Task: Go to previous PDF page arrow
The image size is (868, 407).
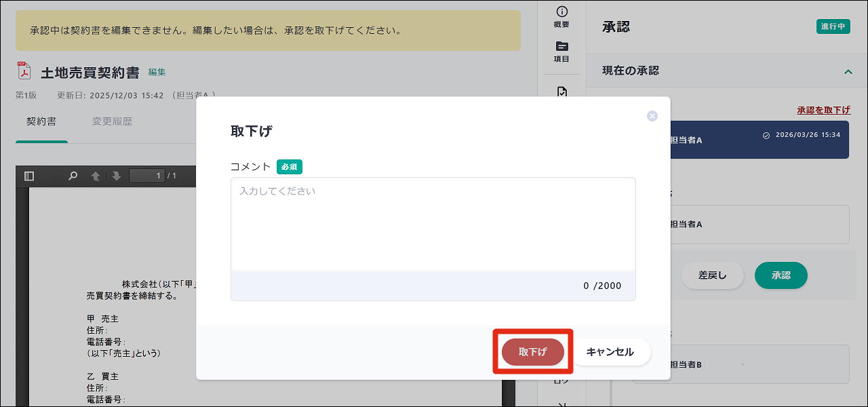Action: point(96,176)
